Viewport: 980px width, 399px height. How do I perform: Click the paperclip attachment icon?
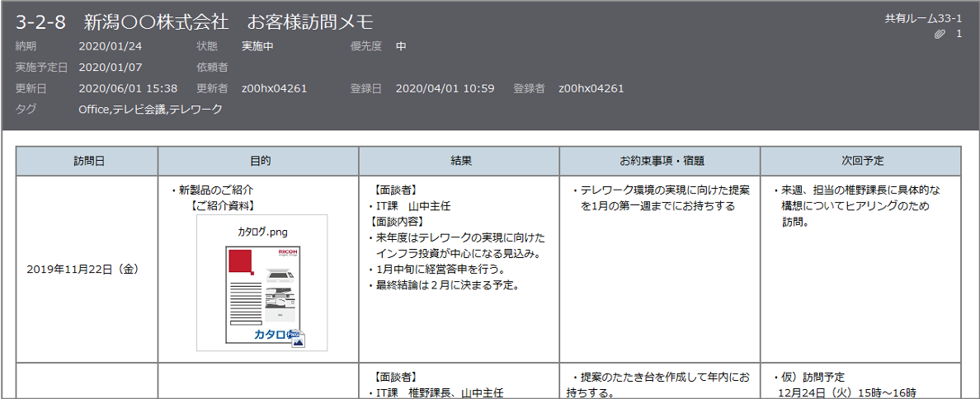point(939,35)
